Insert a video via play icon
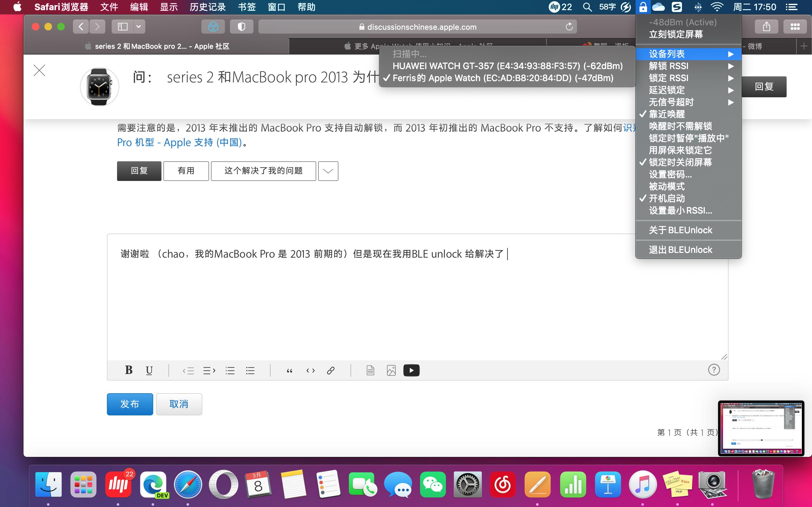The image size is (812, 507). pos(411,370)
